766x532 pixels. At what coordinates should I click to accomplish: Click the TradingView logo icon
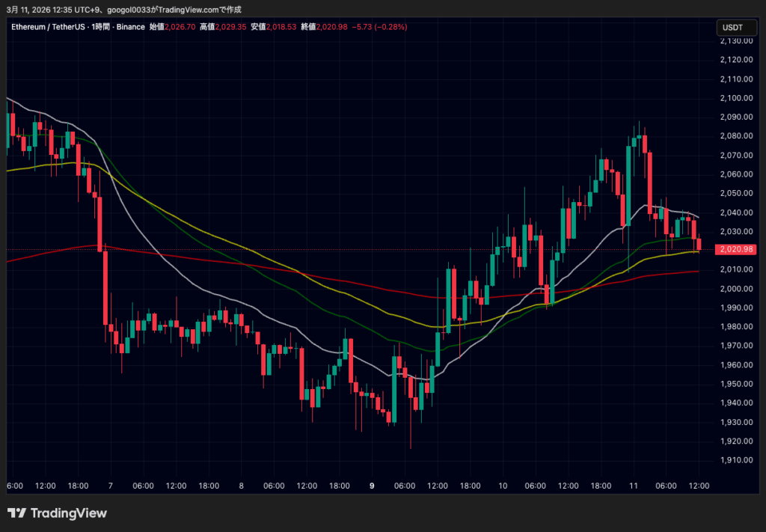[x=17, y=513]
